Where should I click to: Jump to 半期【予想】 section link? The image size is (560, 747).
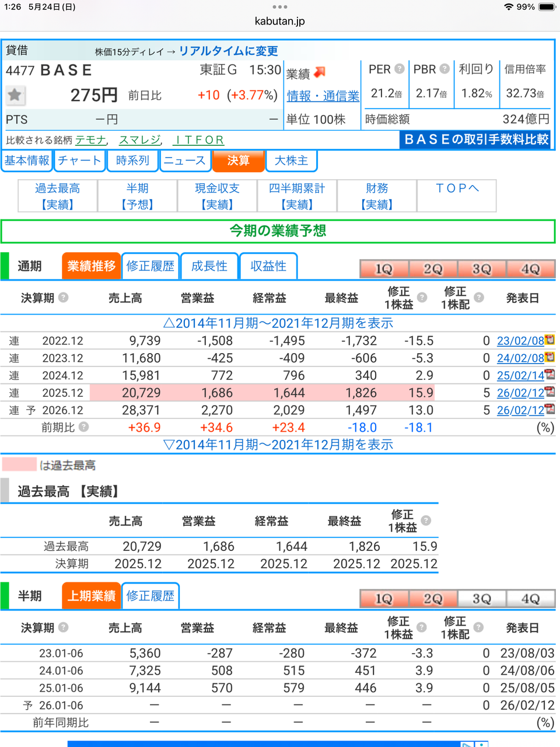(138, 196)
